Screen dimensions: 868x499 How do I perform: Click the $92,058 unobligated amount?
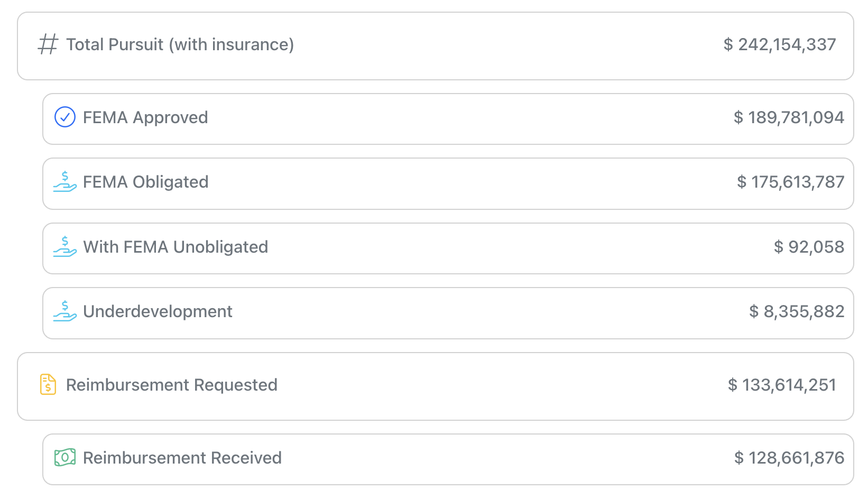pos(810,247)
